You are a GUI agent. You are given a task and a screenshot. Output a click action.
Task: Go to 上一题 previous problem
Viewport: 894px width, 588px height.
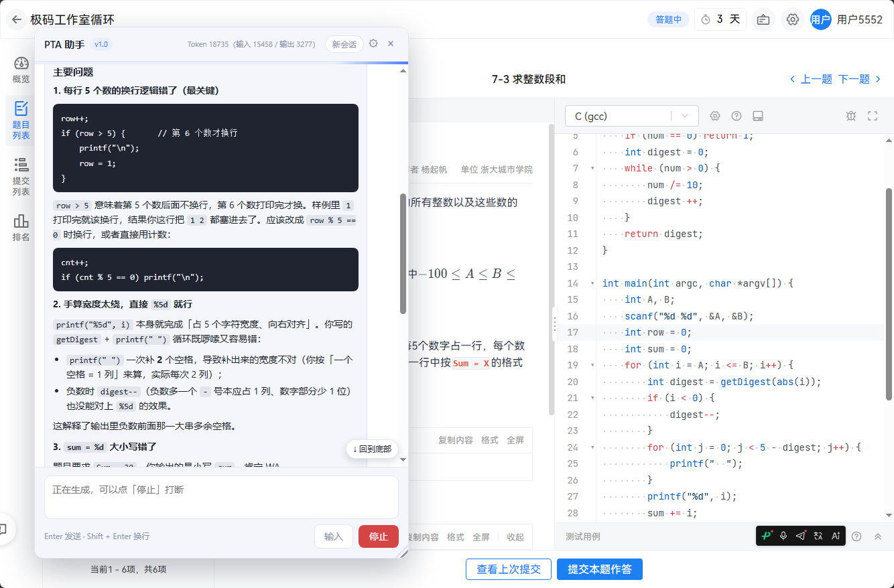click(811, 79)
